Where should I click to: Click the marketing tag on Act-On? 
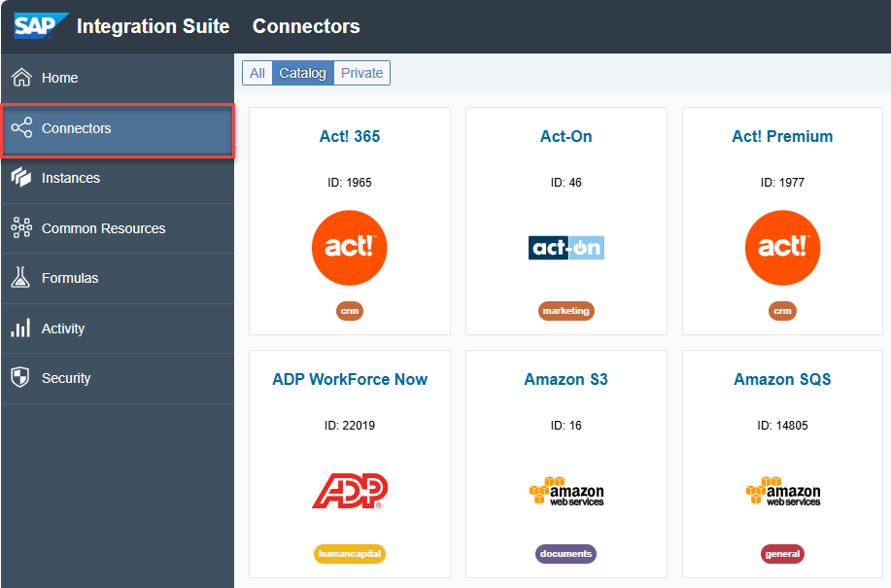coord(565,311)
